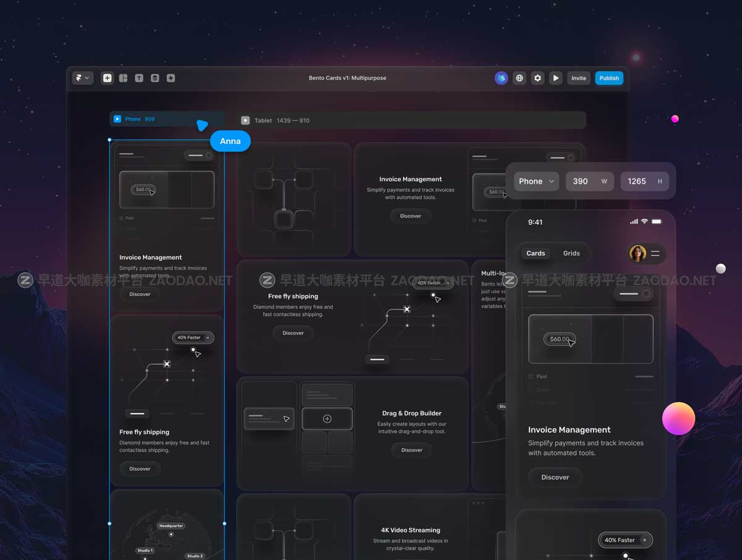Viewport: 742px width, 560px height.
Task: Click 40% Faster badge in phone preview
Action: click(x=625, y=540)
